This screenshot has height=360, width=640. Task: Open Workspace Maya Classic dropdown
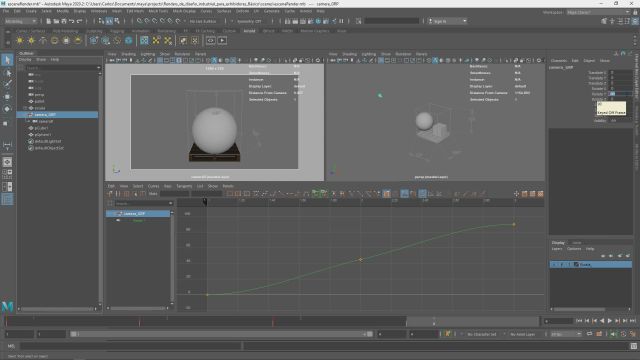pos(598,12)
